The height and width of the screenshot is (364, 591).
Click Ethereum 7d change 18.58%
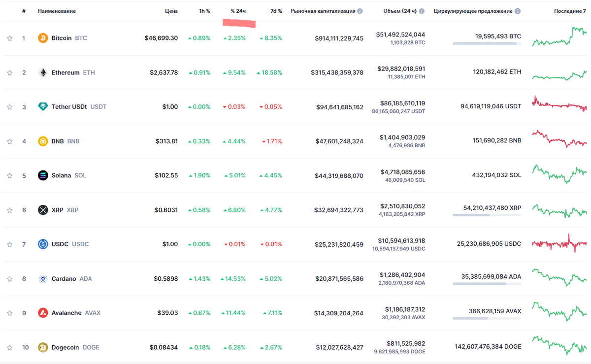(269, 72)
